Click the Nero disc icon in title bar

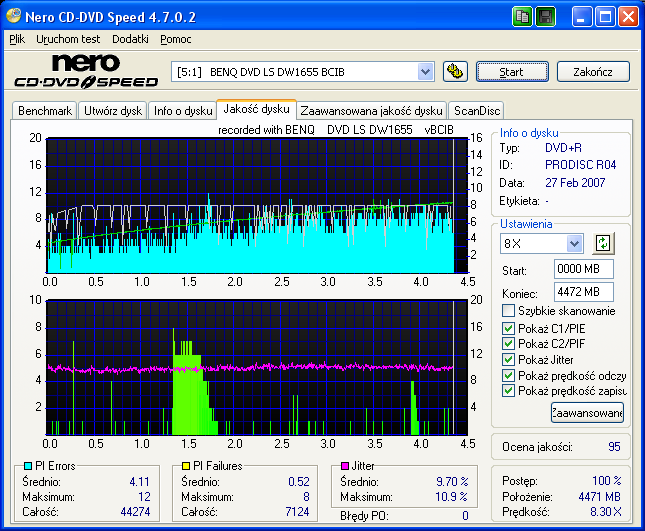tap(14, 16)
